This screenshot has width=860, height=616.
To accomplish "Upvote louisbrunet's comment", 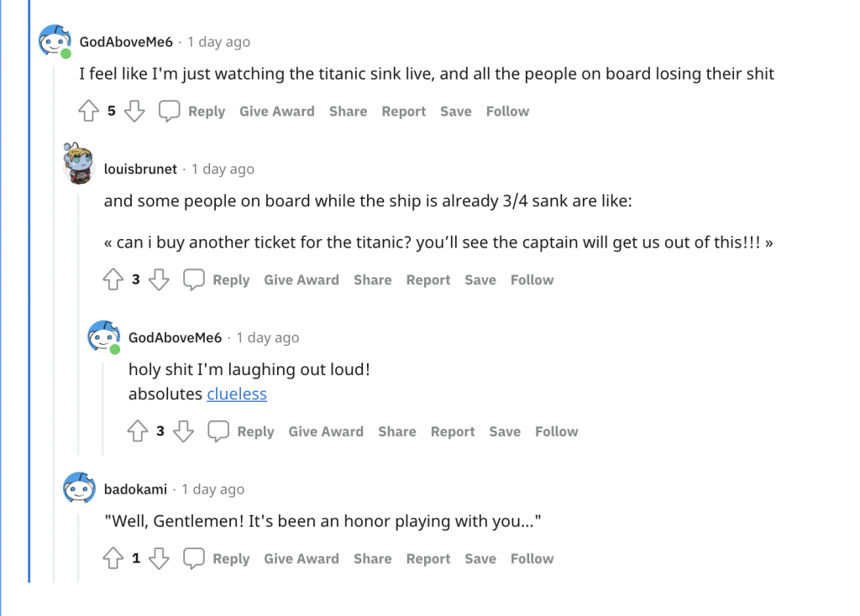I will (113, 280).
